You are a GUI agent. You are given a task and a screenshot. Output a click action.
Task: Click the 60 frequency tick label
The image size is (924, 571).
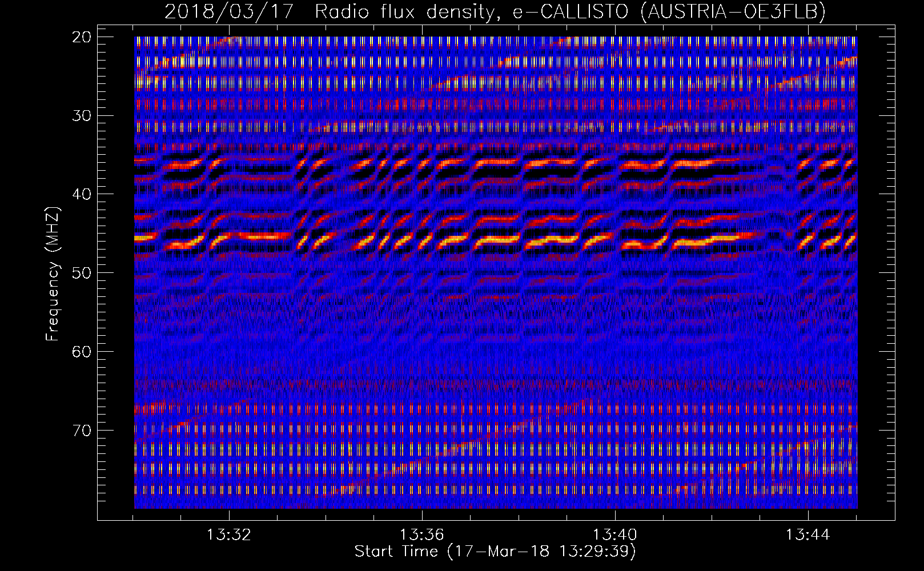pos(82,351)
